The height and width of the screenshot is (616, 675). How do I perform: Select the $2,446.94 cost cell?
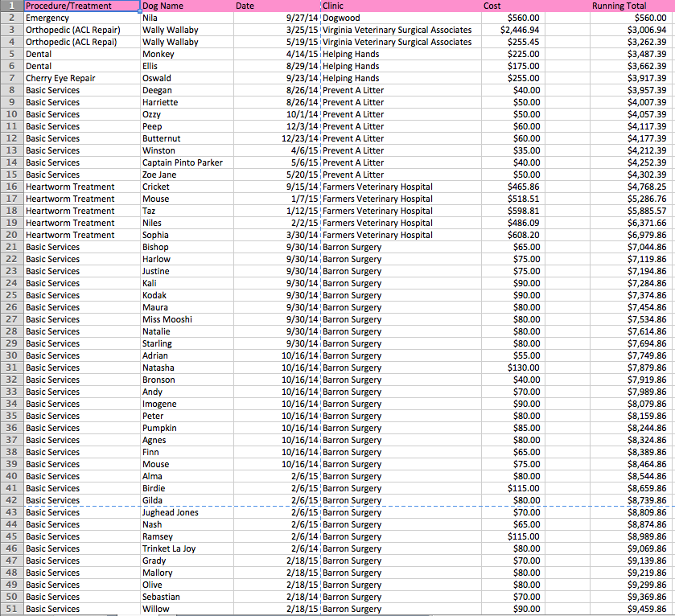click(513, 30)
